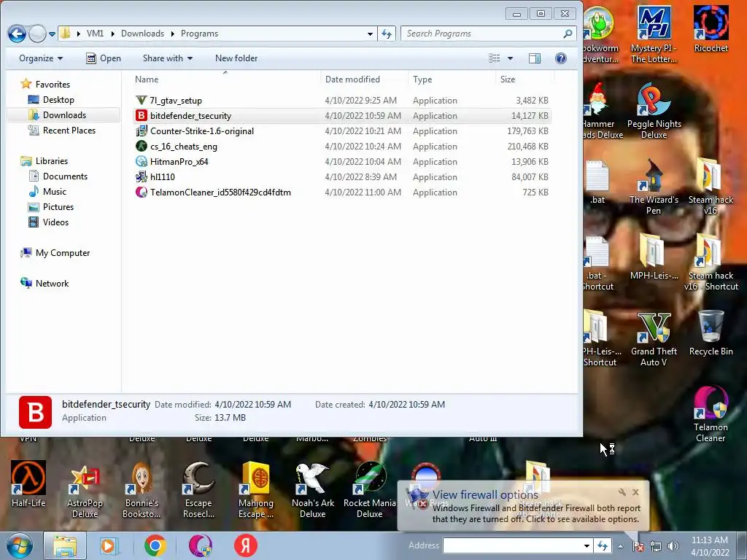This screenshot has height=560, width=747.
Task: Open Noah's Ark Deluxe desktop icon
Action: coord(312,491)
